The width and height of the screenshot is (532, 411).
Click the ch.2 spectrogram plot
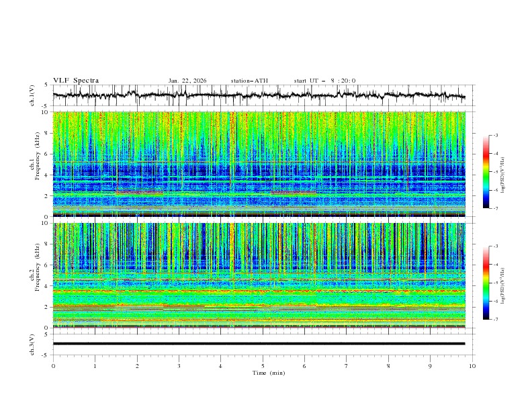pos(259,275)
